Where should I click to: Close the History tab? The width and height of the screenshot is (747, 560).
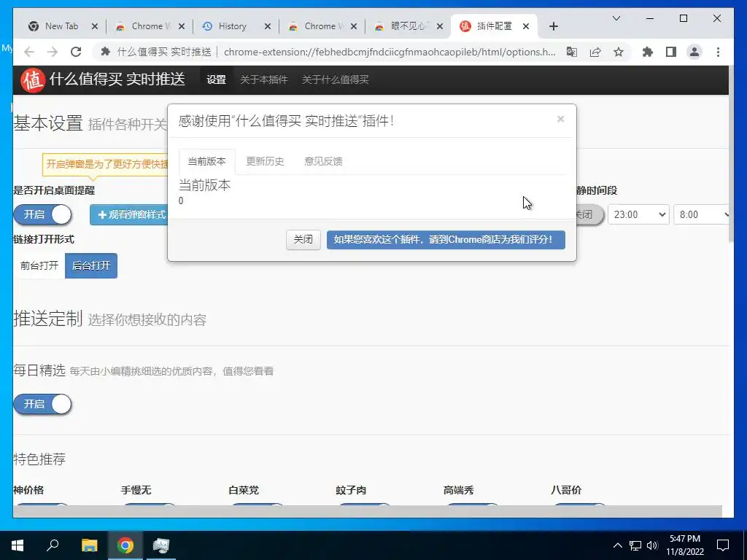[x=267, y=26]
